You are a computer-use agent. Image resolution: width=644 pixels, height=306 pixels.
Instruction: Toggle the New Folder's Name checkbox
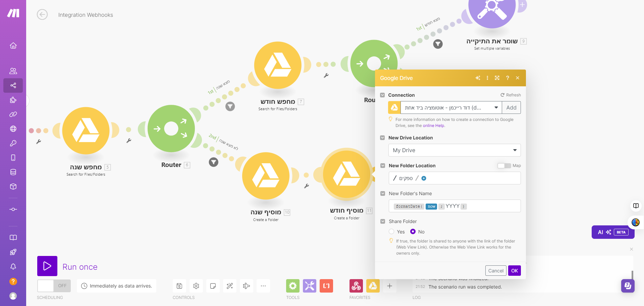tap(383, 193)
